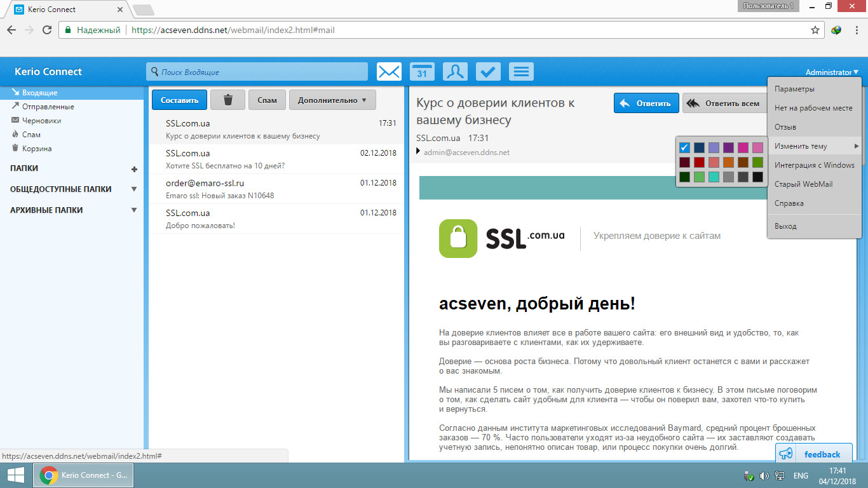Click the safely remove hardware tray icon
This screenshot has height=488, width=868.
pyautogui.click(x=749, y=476)
